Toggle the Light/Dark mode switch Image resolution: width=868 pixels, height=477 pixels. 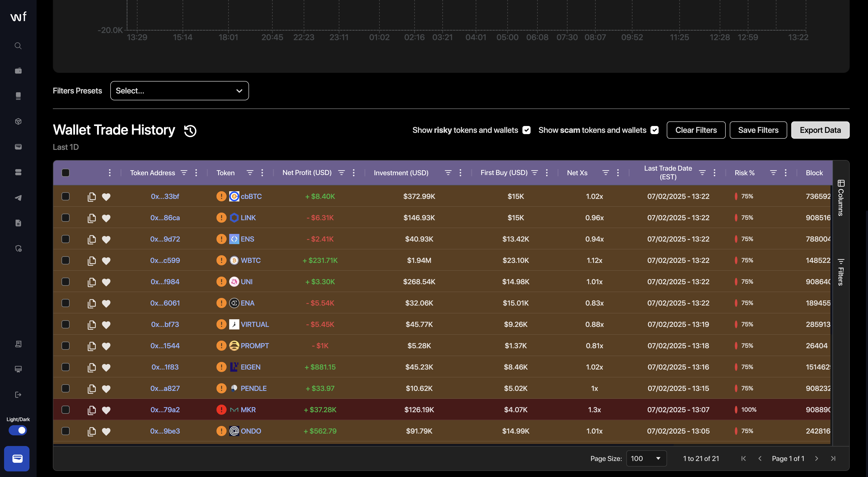coord(18,430)
